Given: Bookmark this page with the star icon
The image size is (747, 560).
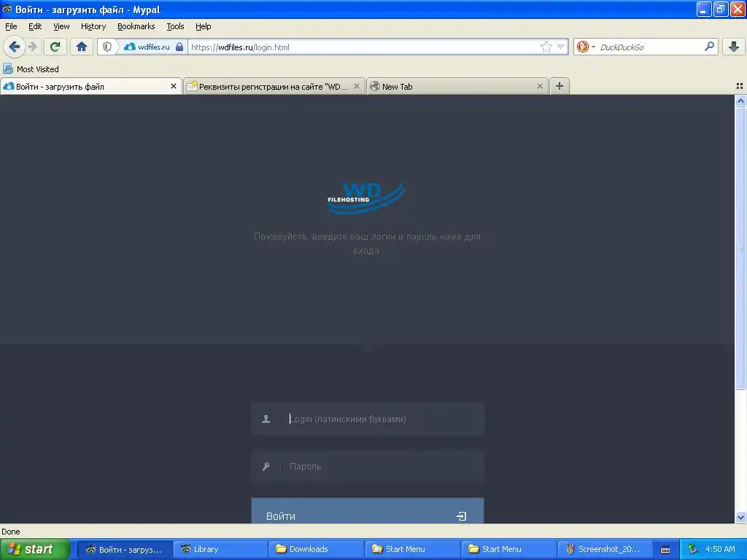Looking at the screenshot, I should coord(546,47).
